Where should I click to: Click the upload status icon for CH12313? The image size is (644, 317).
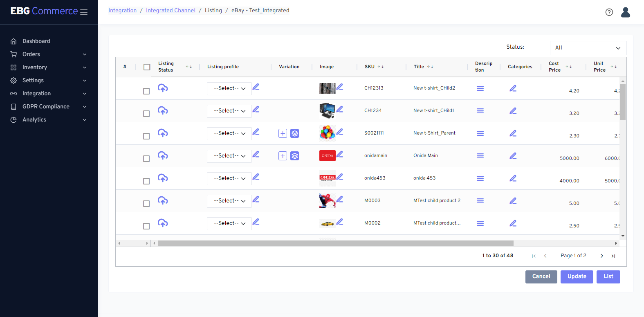click(163, 88)
